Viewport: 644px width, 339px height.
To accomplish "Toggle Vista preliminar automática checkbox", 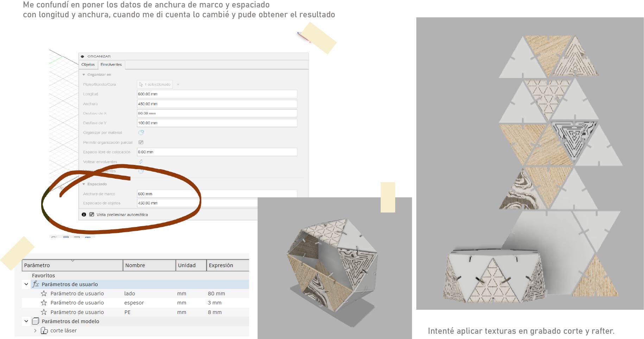I will click(x=92, y=215).
